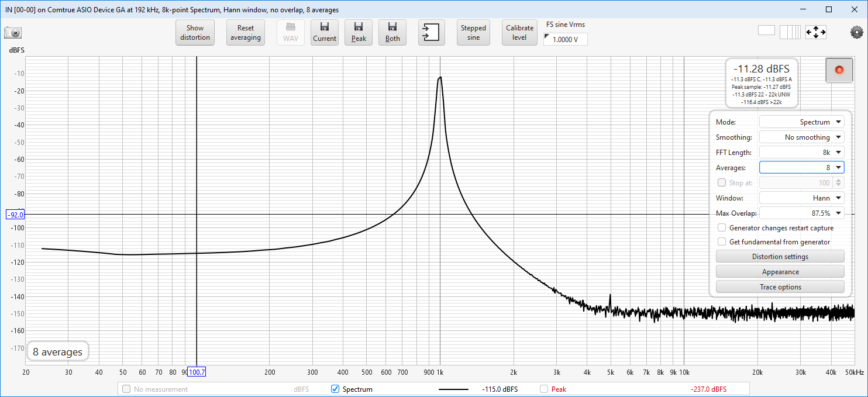The width and height of the screenshot is (868, 397).
Task: Toggle the No measurement checkbox
Action: [126, 389]
